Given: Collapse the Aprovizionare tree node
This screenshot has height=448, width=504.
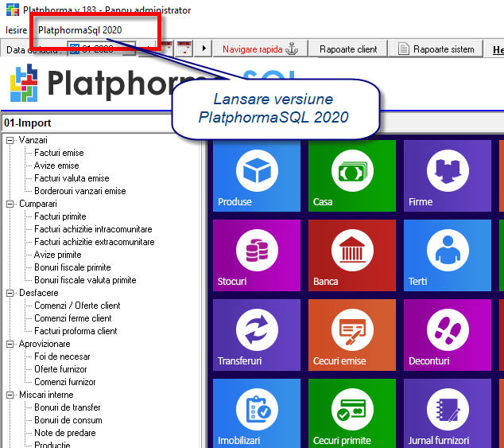Looking at the screenshot, I should tap(10, 344).
